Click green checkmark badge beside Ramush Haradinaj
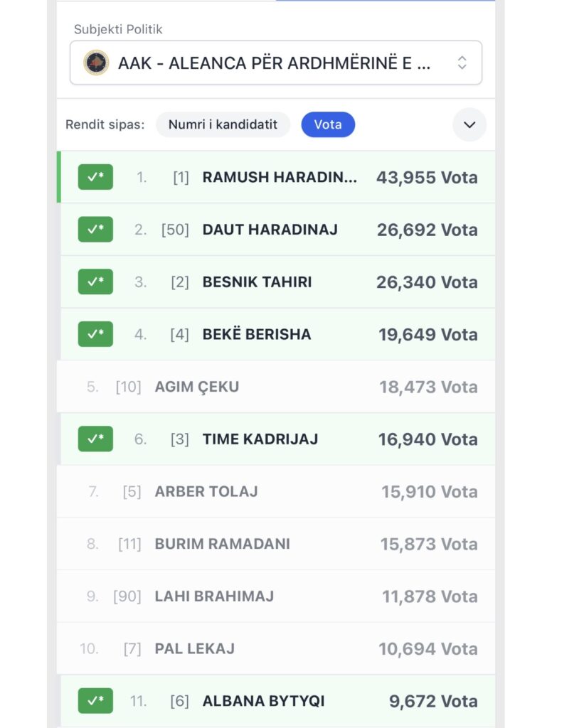 (x=95, y=177)
